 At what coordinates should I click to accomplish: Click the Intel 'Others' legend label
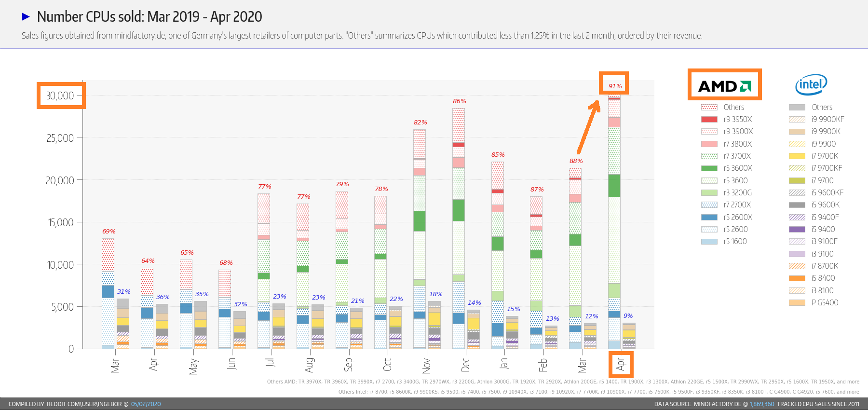pyautogui.click(x=822, y=108)
